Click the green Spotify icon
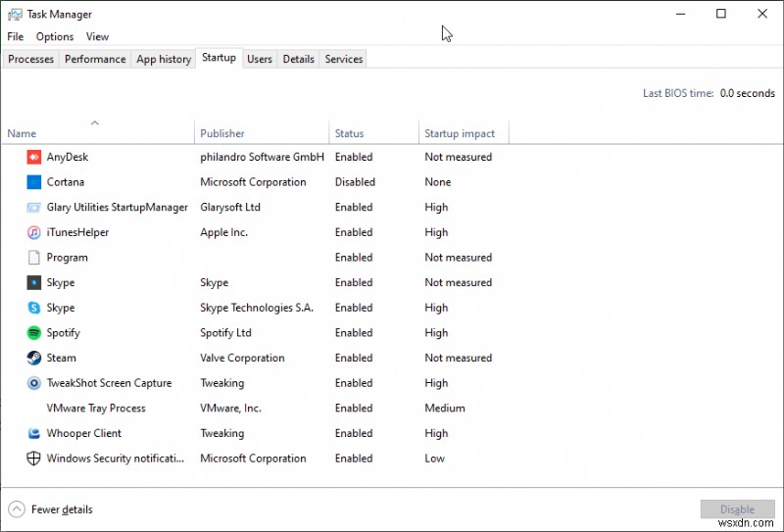This screenshot has width=784, height=532. click(x=33, y=332)
